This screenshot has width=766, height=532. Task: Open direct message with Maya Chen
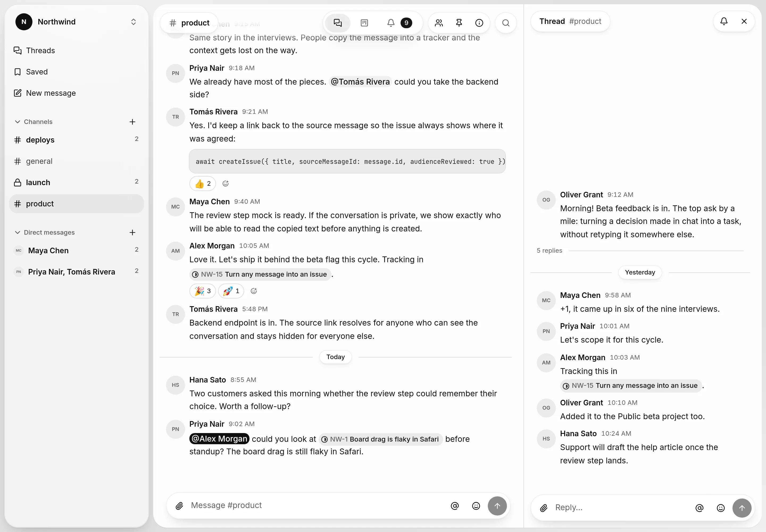(x=76, y=250)
